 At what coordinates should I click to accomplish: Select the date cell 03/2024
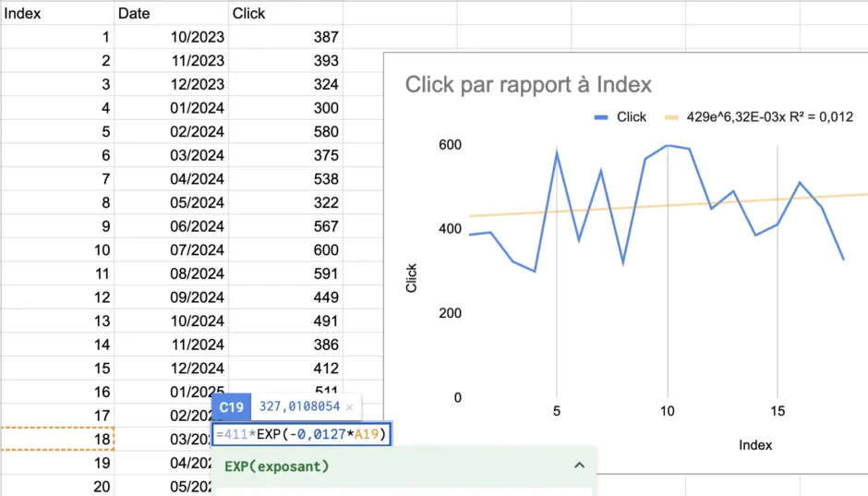(171, 155)
